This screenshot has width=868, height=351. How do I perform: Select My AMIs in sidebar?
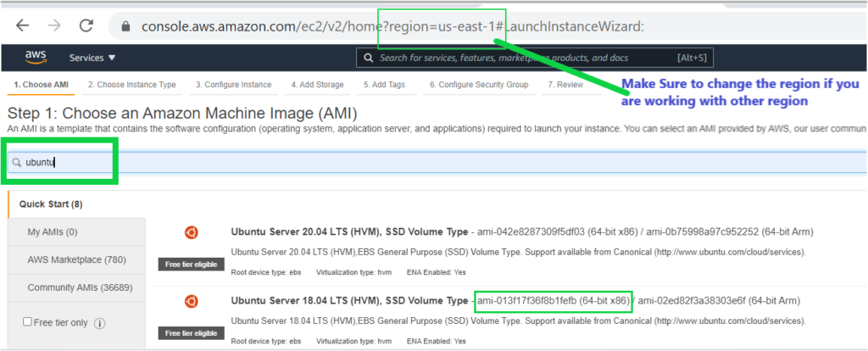[x=53, y=231]
